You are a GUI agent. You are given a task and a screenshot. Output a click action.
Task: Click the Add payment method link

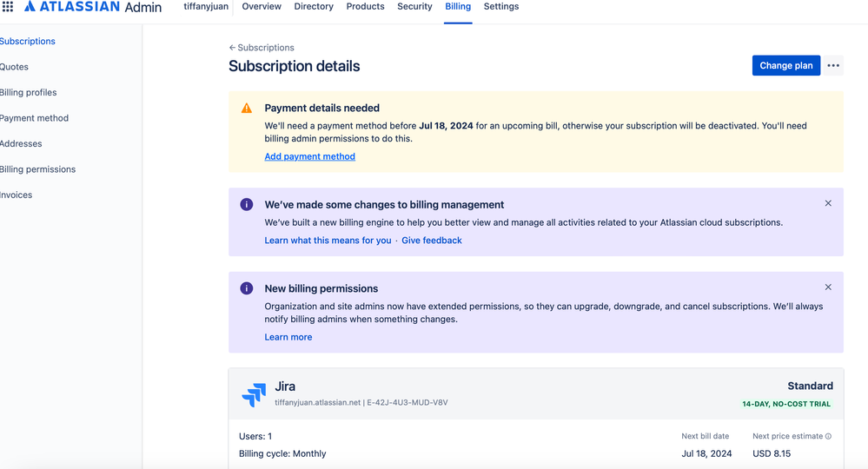[309, 156]
